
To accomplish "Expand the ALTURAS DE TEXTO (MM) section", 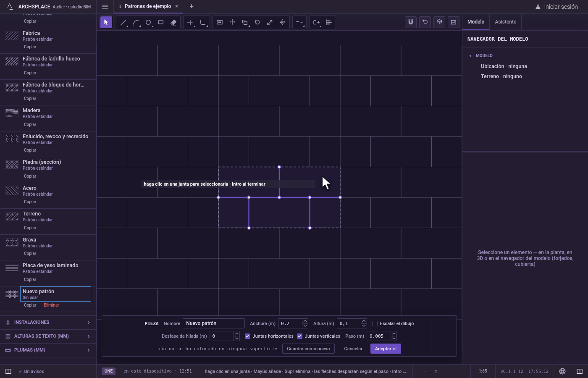I will click(48, 336).
